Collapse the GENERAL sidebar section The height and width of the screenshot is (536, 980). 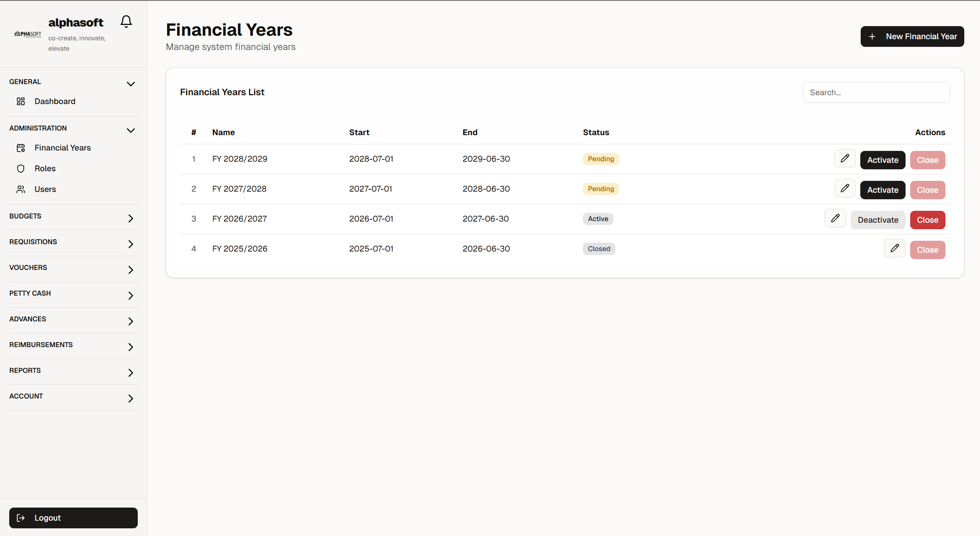point(130,84)
